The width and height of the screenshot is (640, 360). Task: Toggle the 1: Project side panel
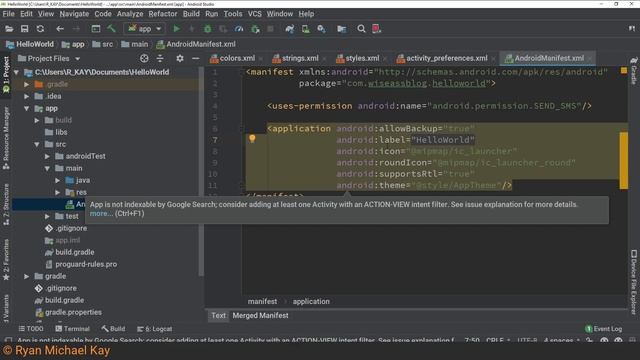tap(6, 75)
